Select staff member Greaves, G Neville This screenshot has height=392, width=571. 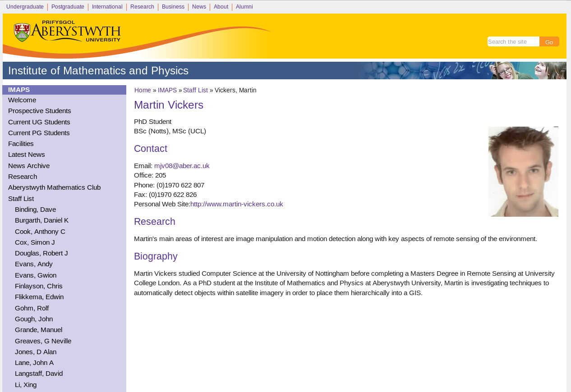coord(43,341)
